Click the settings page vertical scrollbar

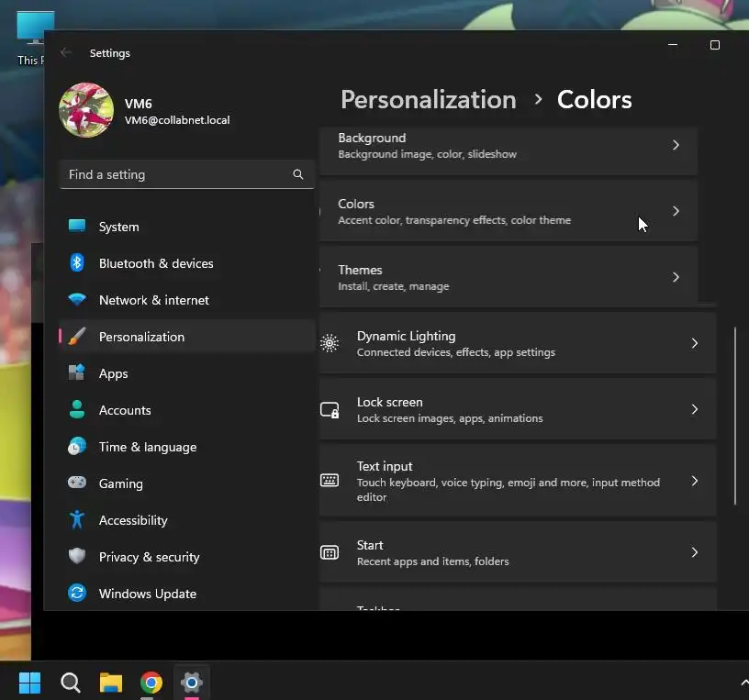click(x=735, y=416)
